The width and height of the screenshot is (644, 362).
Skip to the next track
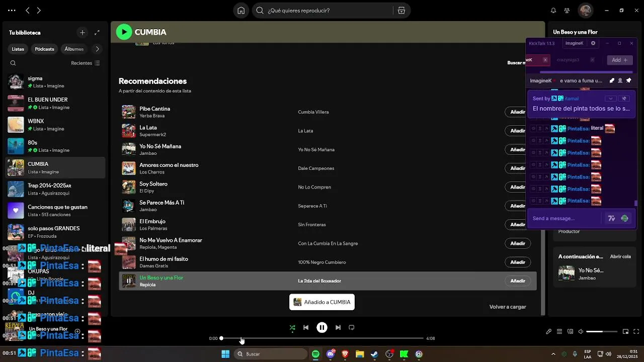point(338,327)
